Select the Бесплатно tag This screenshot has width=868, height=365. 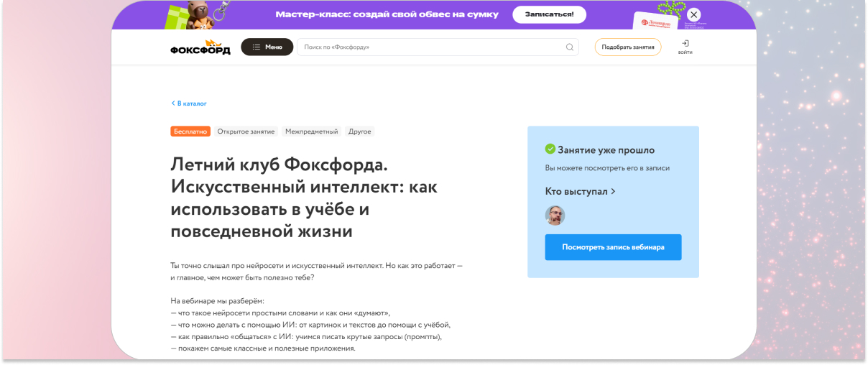pyautogui.click(x=190, y=131)
